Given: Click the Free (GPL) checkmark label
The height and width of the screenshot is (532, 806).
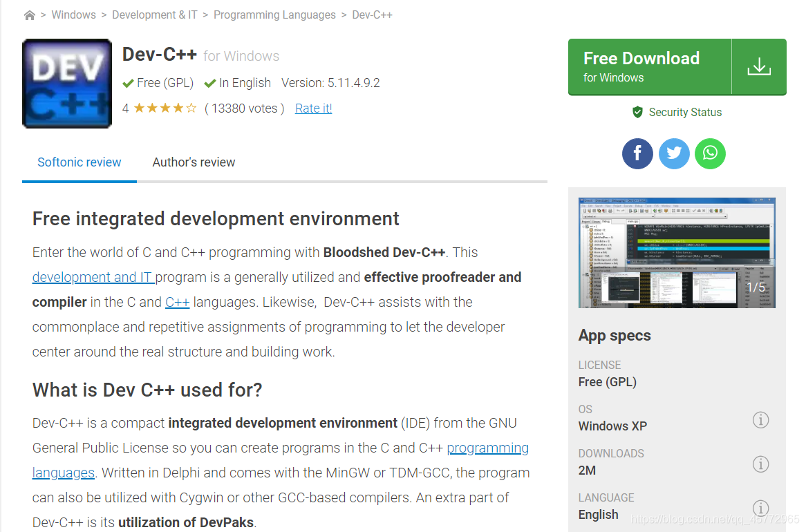Looking at the screenshot, I should (158, 83).
